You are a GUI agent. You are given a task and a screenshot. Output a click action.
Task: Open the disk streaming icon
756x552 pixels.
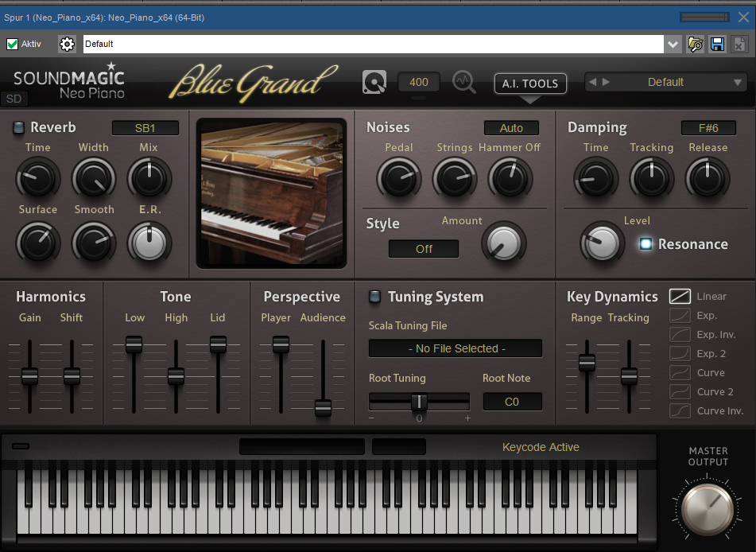[x=374, y=82]
